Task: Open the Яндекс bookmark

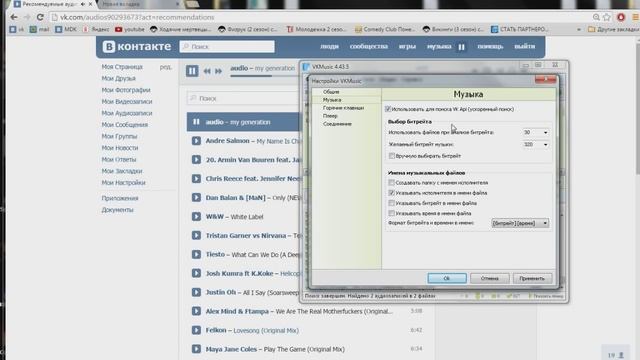Action: 96,29
